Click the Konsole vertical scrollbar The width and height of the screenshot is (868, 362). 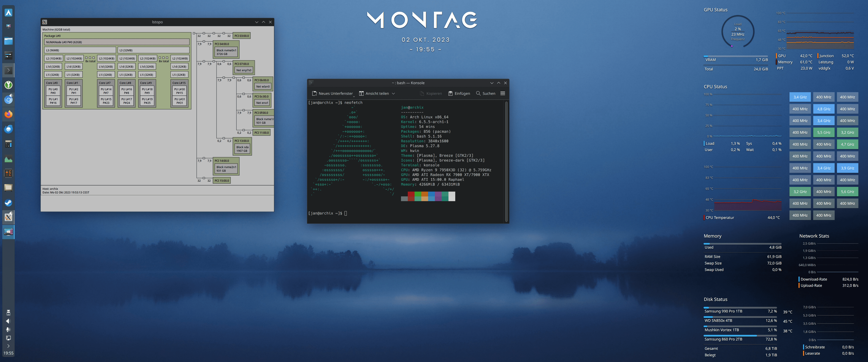tap(506, 162)
